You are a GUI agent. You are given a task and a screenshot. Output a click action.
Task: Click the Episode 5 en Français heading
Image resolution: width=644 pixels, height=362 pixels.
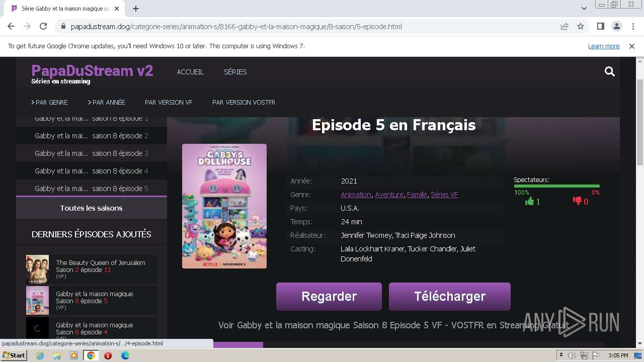coord(393,125)
